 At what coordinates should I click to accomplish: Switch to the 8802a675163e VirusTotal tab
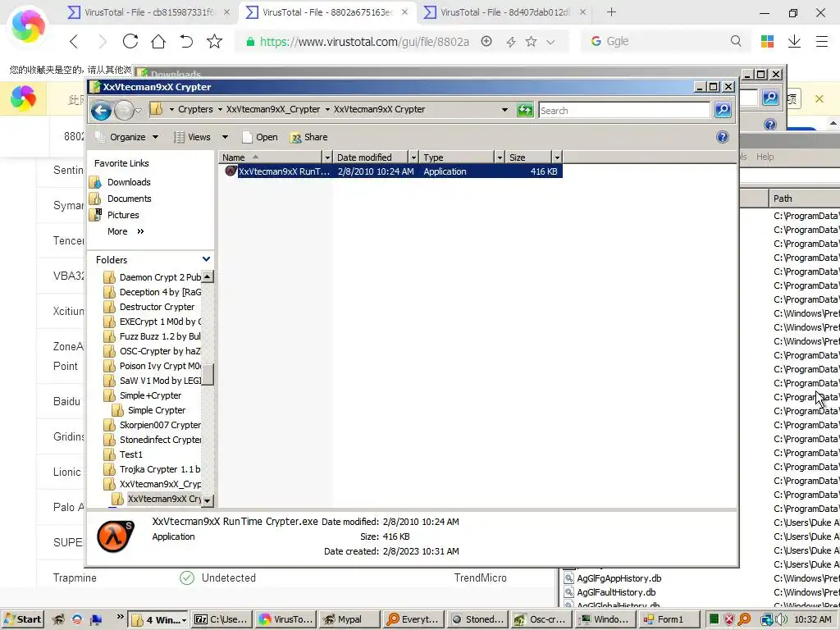pos(326,12)
